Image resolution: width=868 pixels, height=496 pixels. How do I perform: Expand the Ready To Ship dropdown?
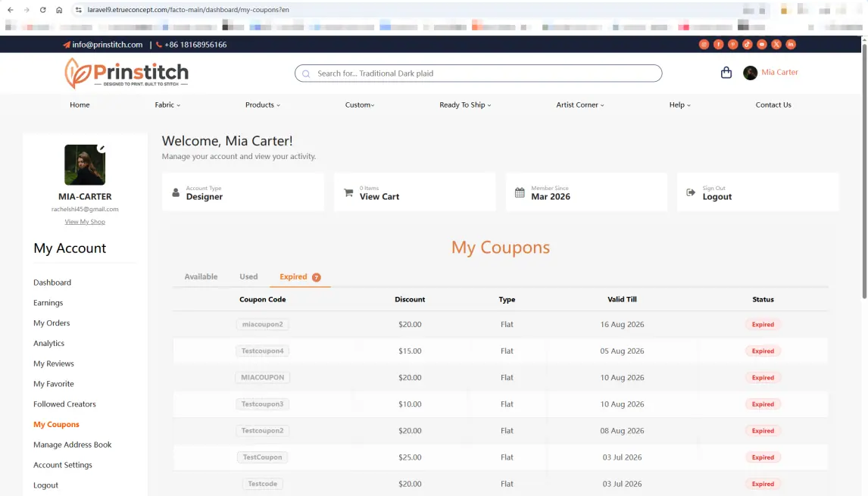point(465,105)
